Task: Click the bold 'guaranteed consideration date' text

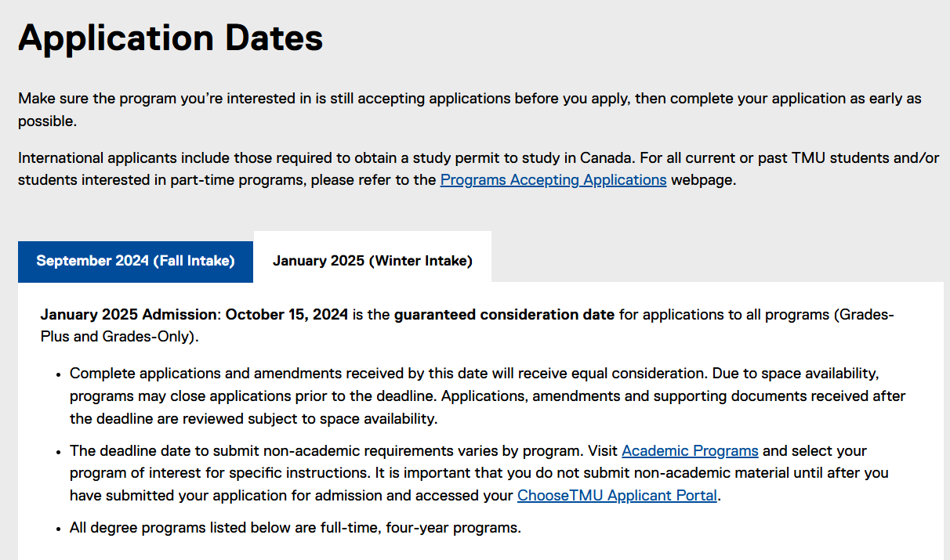Action: click(504, 315)
